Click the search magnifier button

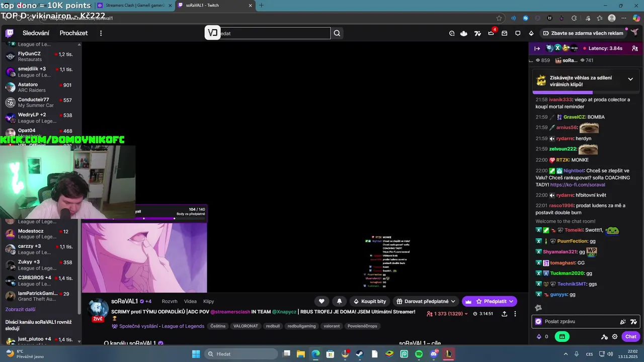[337, 33]
